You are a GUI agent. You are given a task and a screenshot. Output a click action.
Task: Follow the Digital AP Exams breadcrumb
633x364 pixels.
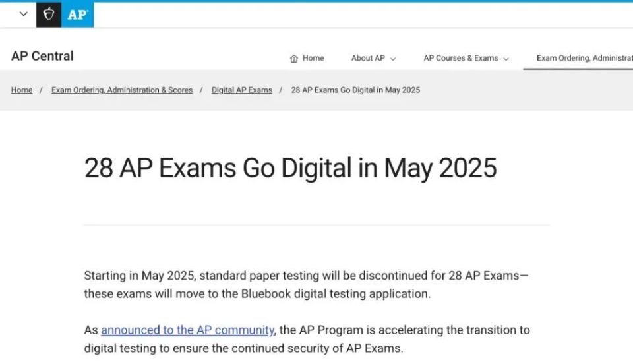(241, 90)
